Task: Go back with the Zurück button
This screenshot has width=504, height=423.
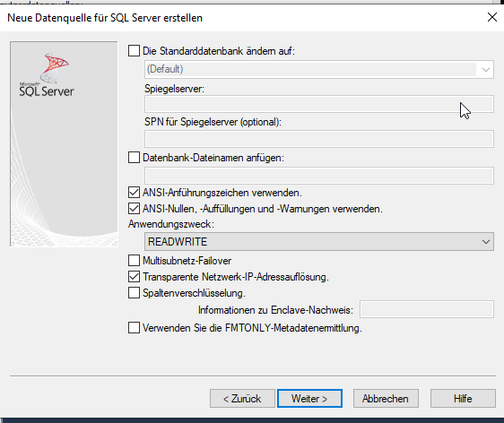Action: 242,399
